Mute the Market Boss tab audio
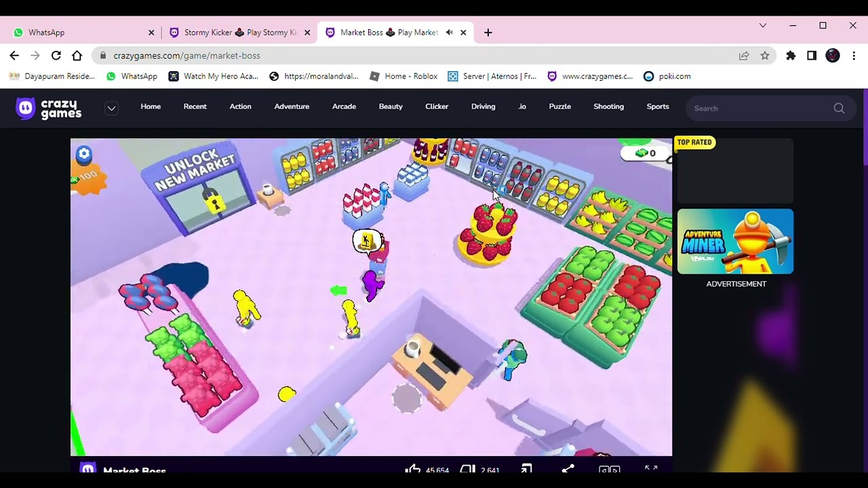 (x=449, y=33)
